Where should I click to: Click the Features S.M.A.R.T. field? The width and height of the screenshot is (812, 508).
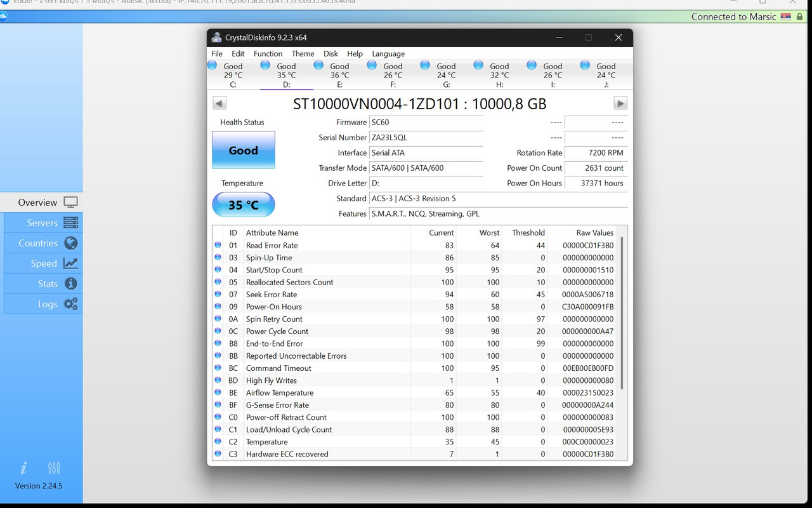[499, 214]
